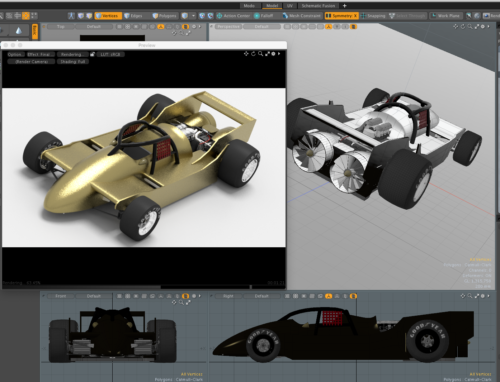Screen dimensions: 500x382
Task: Click the figure pose icon in toolbar
Action: tap(71, 16)
